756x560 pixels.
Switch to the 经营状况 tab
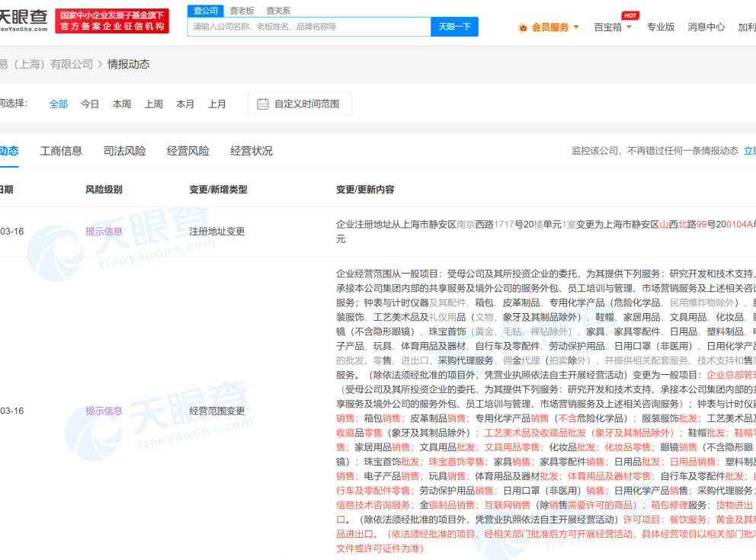pyautogui.click(x=251, y=151)
